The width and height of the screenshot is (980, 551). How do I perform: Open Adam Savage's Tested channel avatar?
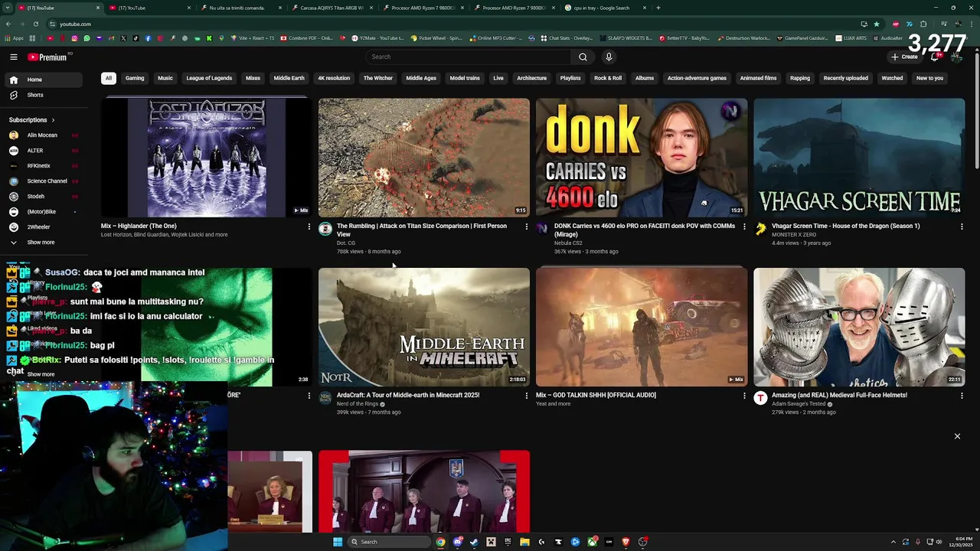point(760,398)
